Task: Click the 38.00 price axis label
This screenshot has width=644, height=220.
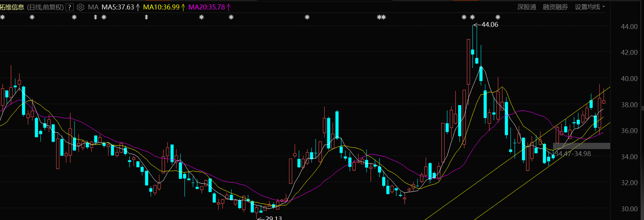Action: point(629,105)
